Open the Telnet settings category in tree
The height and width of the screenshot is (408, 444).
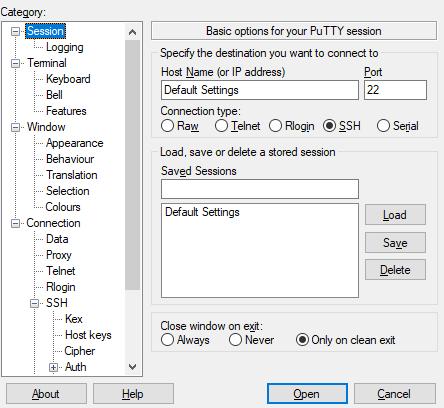60,271
